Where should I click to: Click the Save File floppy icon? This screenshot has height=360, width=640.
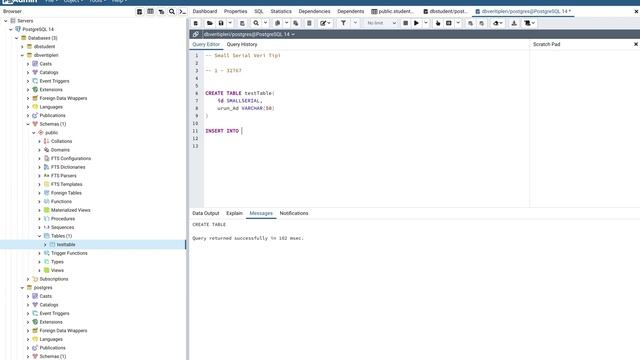coord(221,23)
